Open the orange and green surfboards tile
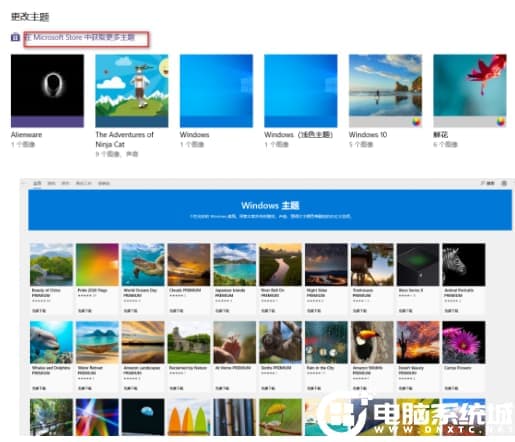The width and height of the screenshot is (515, 442). pyautogui.click(x=189, y=417)
